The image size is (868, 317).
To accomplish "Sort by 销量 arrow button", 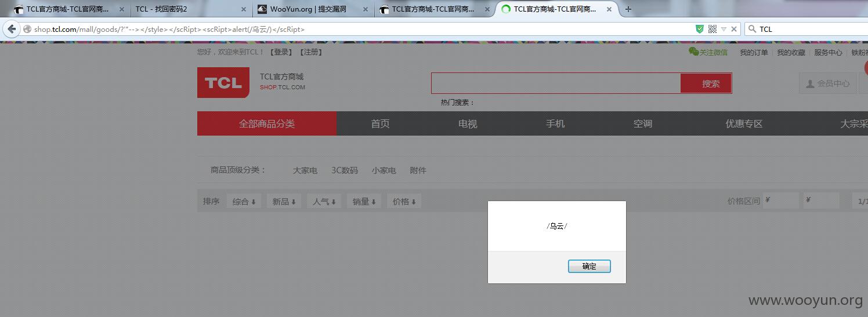I will [x=364, y=202].
